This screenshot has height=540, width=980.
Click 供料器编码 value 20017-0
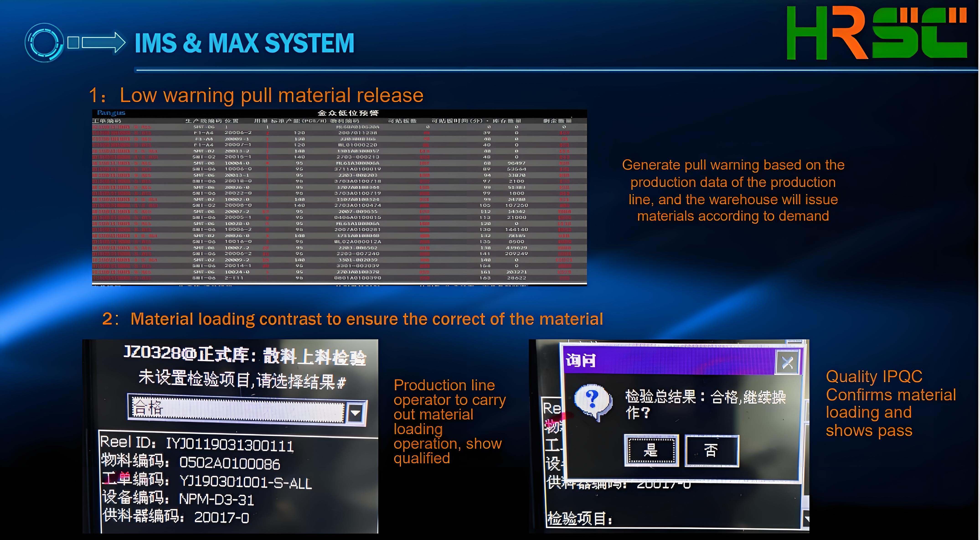(222, 518)
